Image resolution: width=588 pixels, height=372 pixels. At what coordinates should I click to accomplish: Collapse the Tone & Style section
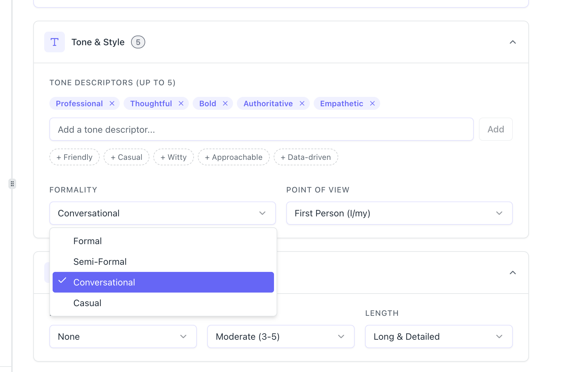click(512, 42)
